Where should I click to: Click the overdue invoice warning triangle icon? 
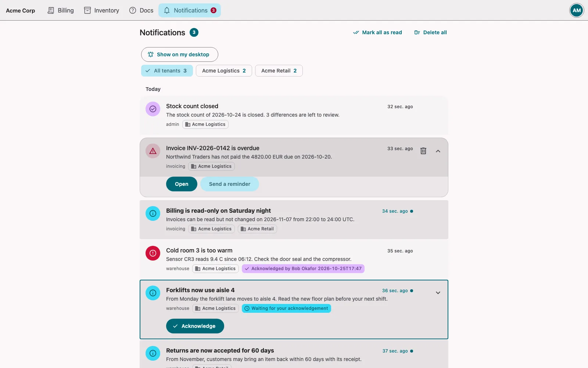pos(153,151)
